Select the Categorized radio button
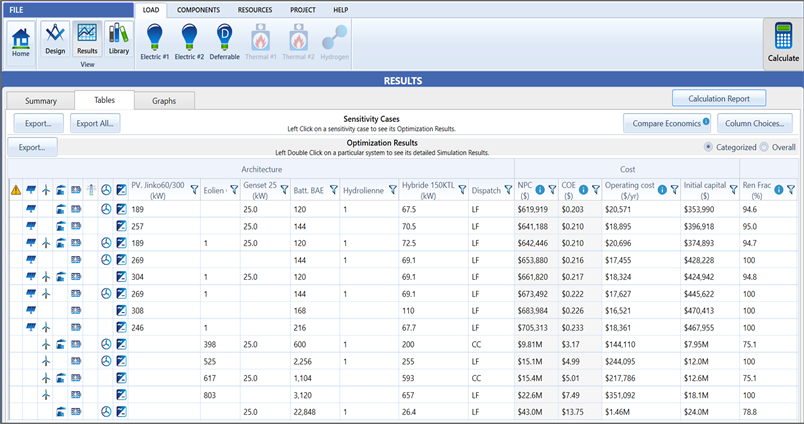The image size is (804, 424). (x=709, y=147)
